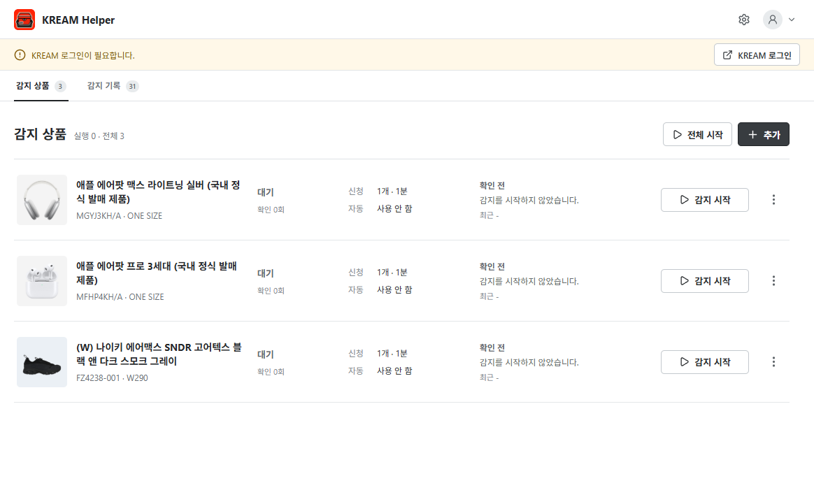This screenshot has height=504, width=814.
Task: Expand the account dropdown chevron
Action: [x=792, y=20]
